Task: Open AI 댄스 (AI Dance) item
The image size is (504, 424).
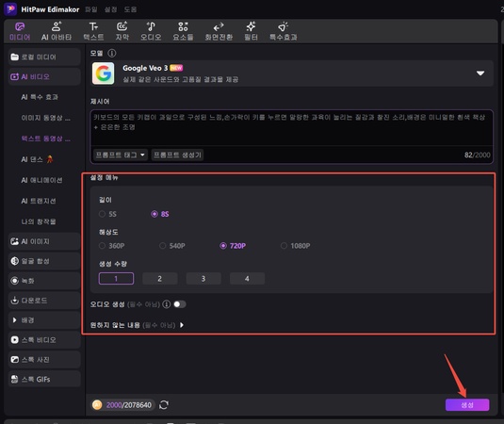Action: click(37, 159)
